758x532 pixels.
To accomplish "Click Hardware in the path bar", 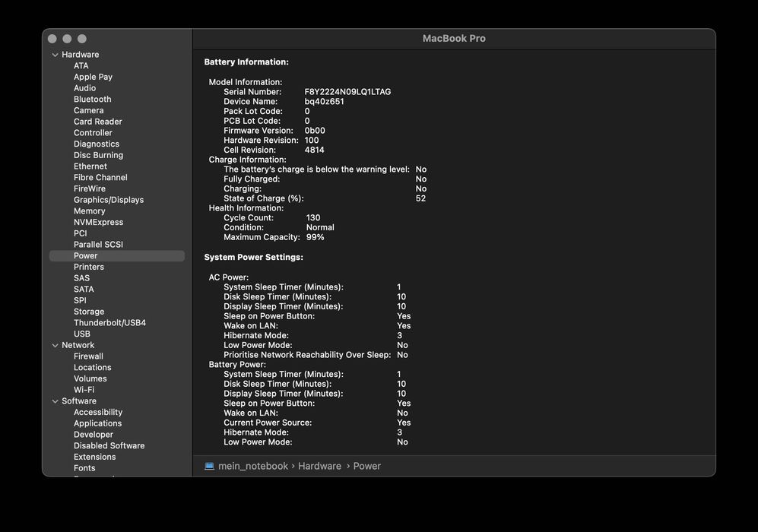I will tap(319, 466).
